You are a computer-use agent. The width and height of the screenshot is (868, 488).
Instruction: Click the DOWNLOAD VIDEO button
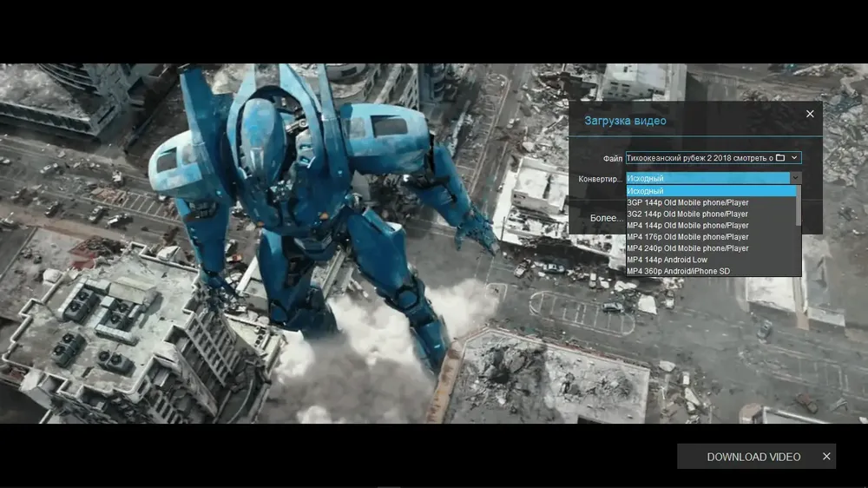coord(753,457)
